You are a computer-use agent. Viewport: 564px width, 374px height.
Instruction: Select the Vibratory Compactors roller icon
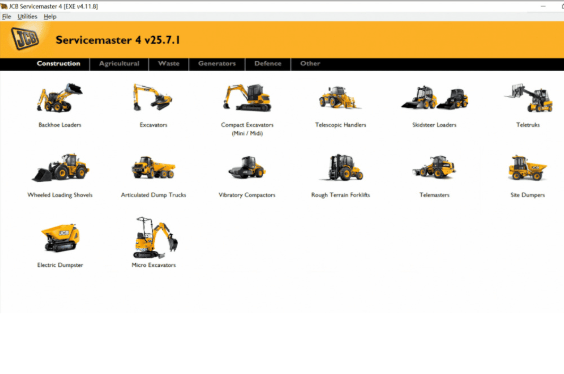pyautogui.click(x=247, y=167)
